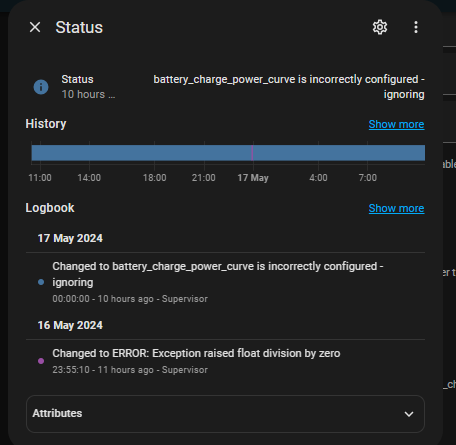The width and height of the screenshot is (456, 445).
Task: Click the 16 May 2024 date header
Action: point(70,325)
